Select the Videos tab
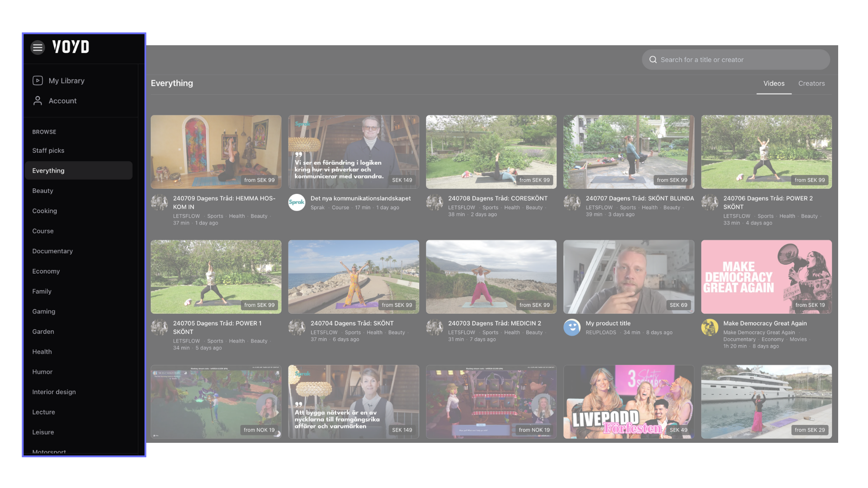868x488 pixels. point(774,84)
